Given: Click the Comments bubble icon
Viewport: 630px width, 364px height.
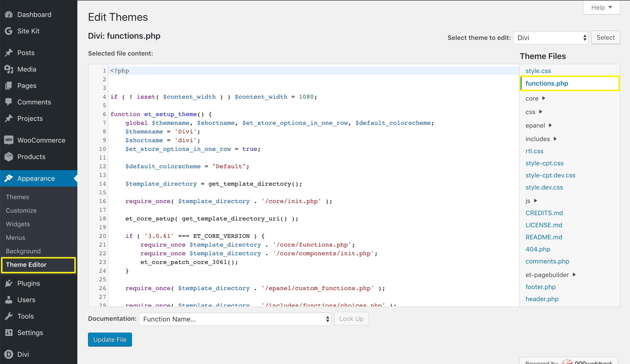Looking at the screenshot, I should pyautogui.click(x=8, y=102).
